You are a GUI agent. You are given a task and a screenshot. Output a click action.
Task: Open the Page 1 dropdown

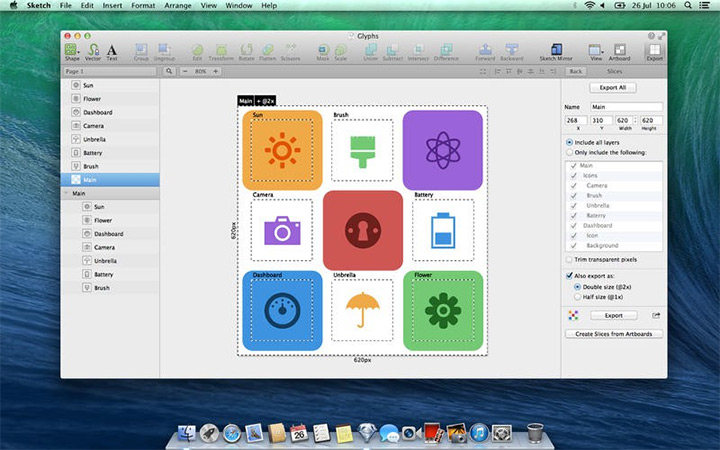[108, 72]
